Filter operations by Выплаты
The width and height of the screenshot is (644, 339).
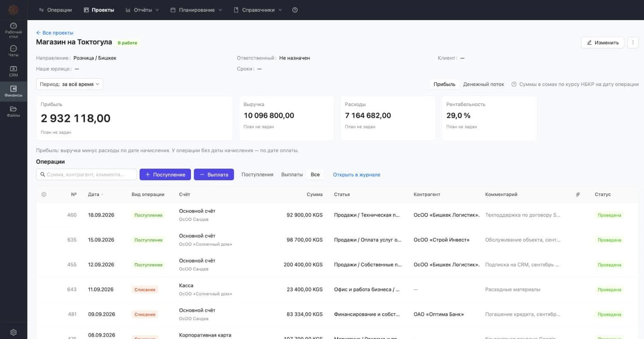coord(292,175)
